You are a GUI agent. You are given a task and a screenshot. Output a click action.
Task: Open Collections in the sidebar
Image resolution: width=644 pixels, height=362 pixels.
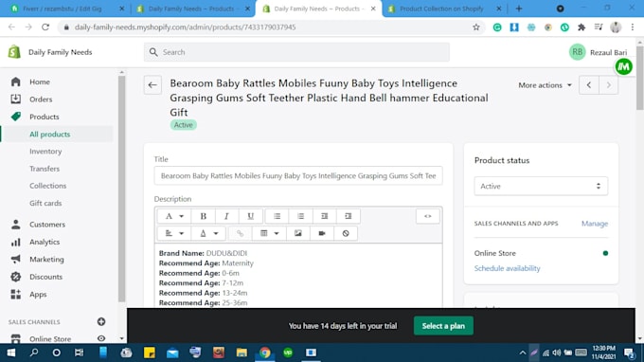click(47, 186)
